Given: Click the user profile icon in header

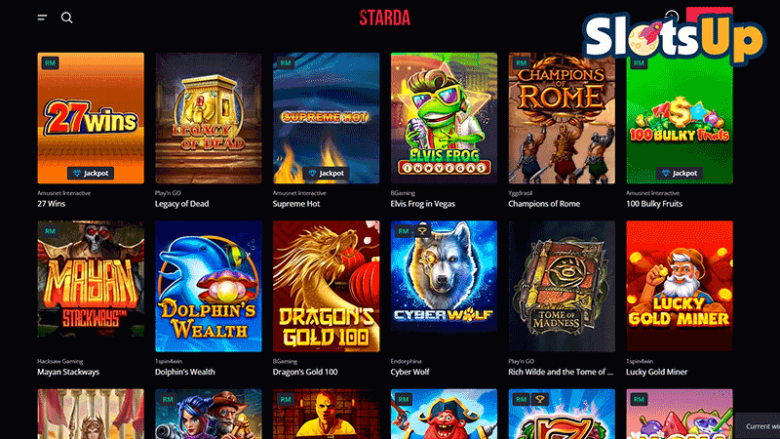Looking at the screenshot, I should [x=672, y=15].
